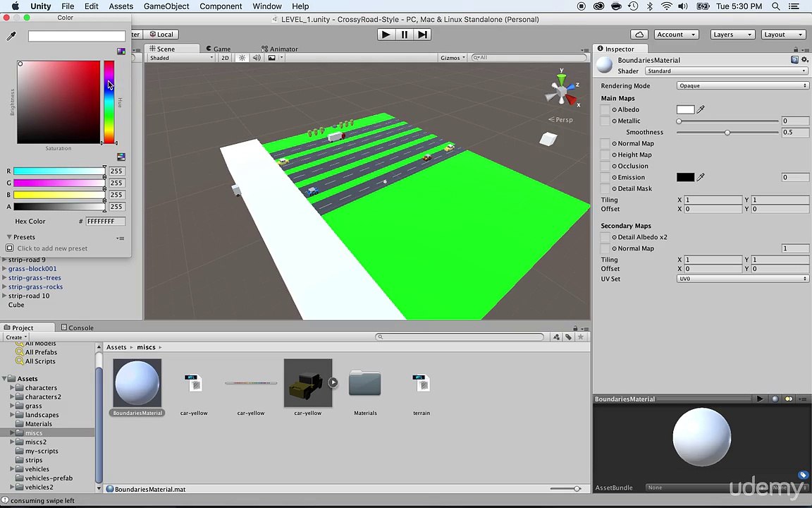Pick emission color with eyedropper
The height and width of the screenshot is (508, 812).
[x=701, y=177]
